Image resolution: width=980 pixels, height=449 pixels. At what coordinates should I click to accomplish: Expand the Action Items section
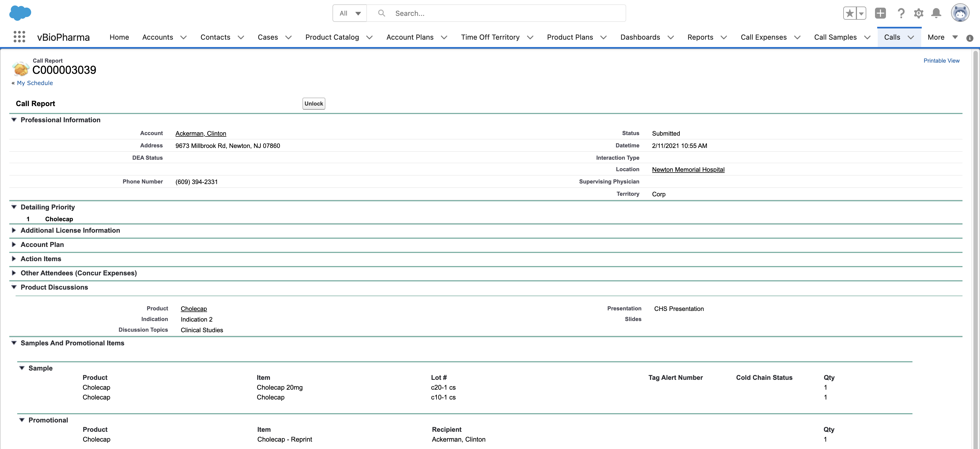[14, 259]
